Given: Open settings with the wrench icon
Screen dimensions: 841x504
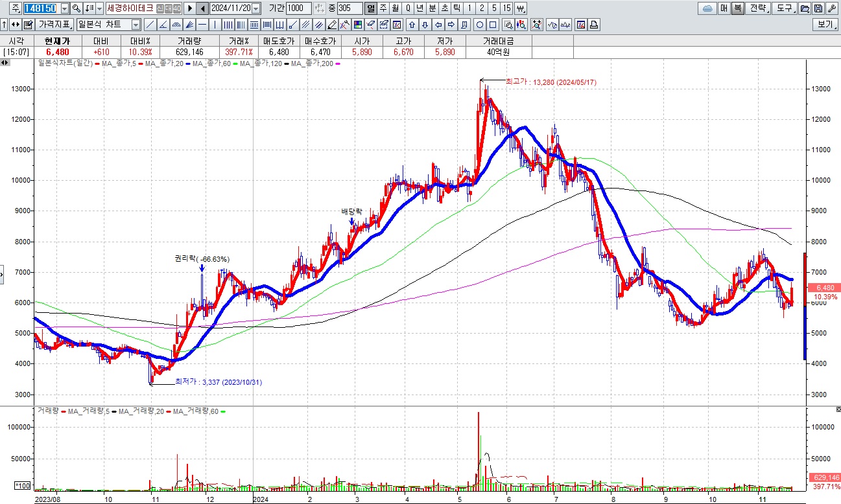Looking at the screenshot, I should [831, 8].
